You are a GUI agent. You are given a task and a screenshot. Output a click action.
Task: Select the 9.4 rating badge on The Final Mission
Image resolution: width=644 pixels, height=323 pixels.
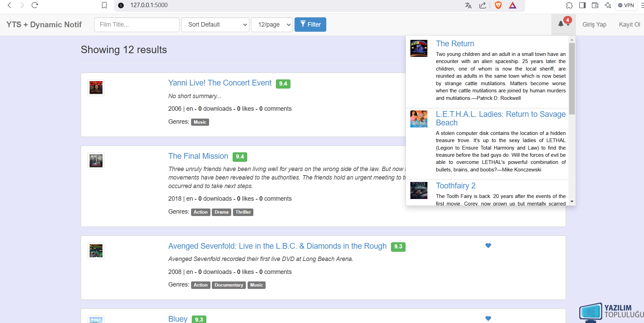tap(240, 156)
